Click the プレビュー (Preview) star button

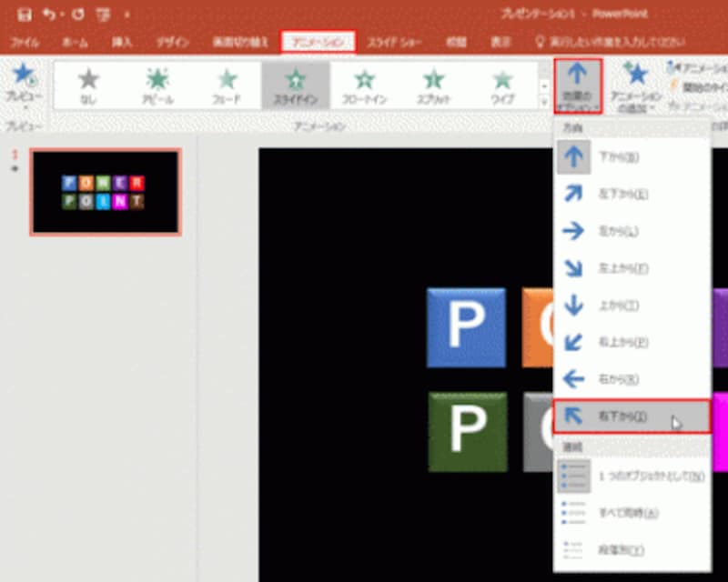tap(25, 85)
